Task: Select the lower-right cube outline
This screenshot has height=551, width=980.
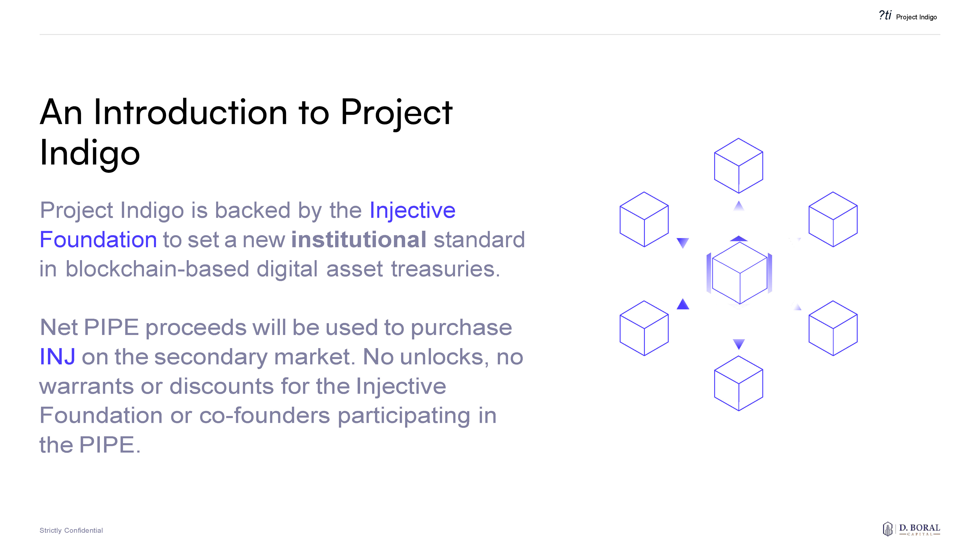Action: [833, 328]
